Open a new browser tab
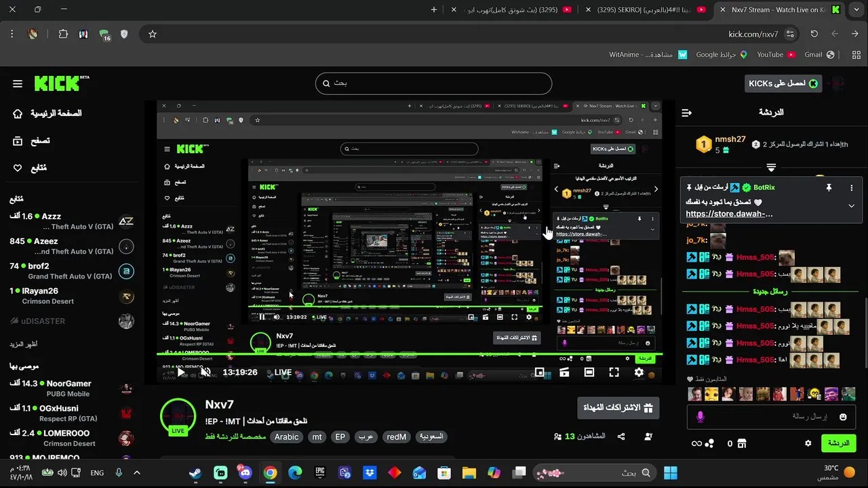This screenshot has height=488, width=868. (x=434, y=9)
